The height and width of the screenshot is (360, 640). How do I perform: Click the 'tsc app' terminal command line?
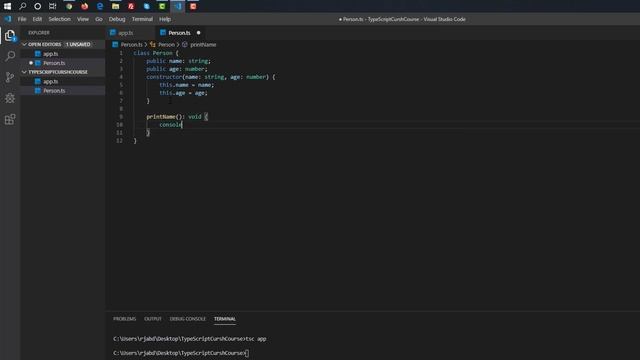pyautogui.click(x=190, y=339)
